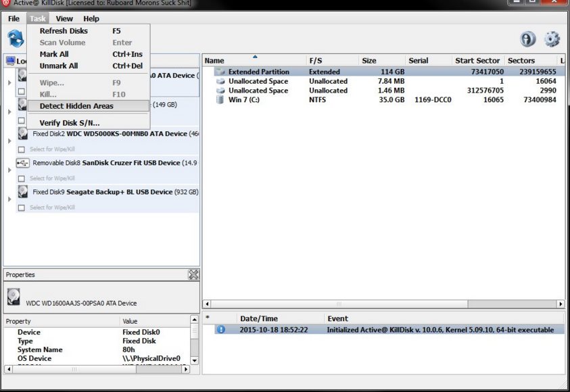Choose Unmark All menu entry
Image resolution: width=570 pixels, height=392 pixels.
coord(89,66)
